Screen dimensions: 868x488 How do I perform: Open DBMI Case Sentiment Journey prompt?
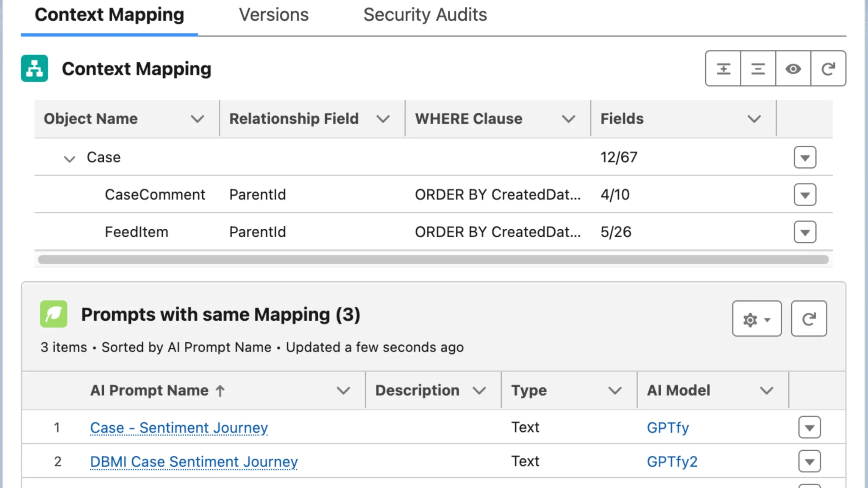[194, 462]
